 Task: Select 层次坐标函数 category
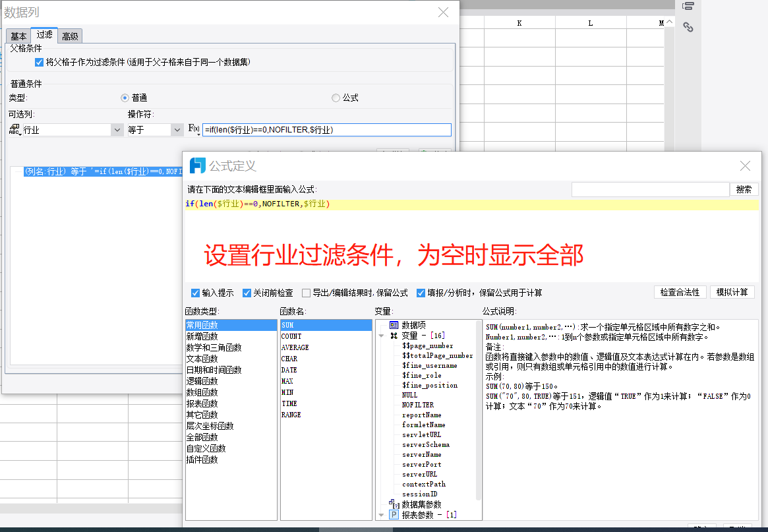pos(231,426)
